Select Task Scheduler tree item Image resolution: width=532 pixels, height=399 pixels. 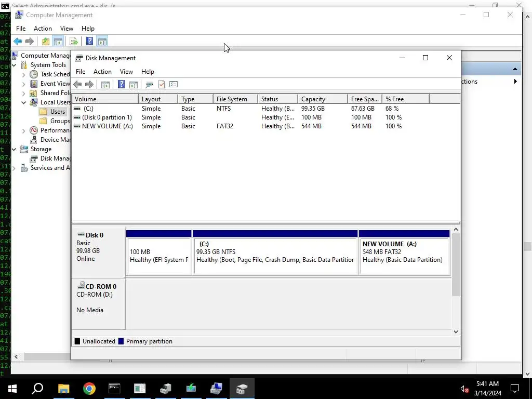(50, 74)
